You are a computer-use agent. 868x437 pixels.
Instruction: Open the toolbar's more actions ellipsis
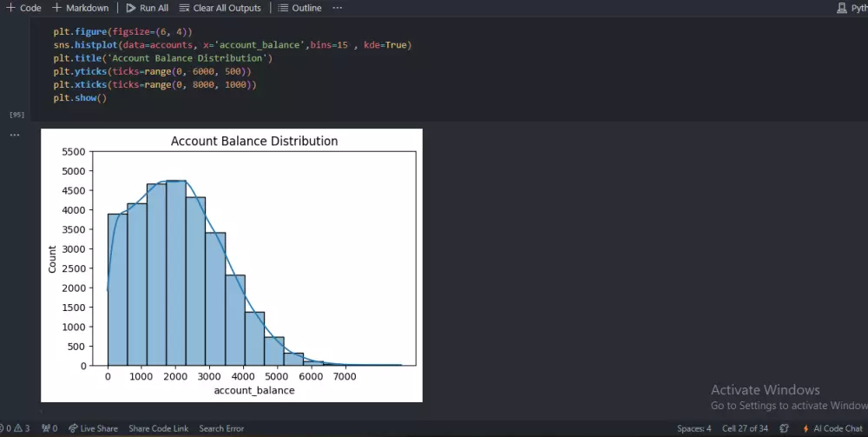point(338,8)
